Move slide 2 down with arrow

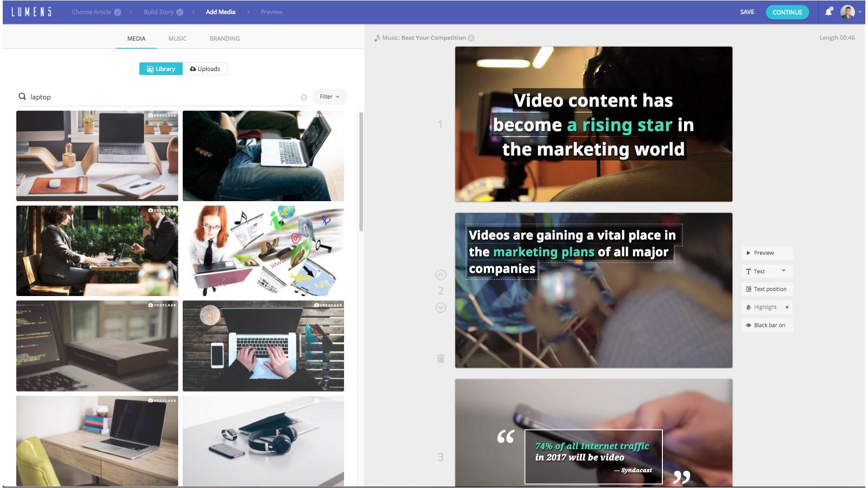[x=441, y=307]
